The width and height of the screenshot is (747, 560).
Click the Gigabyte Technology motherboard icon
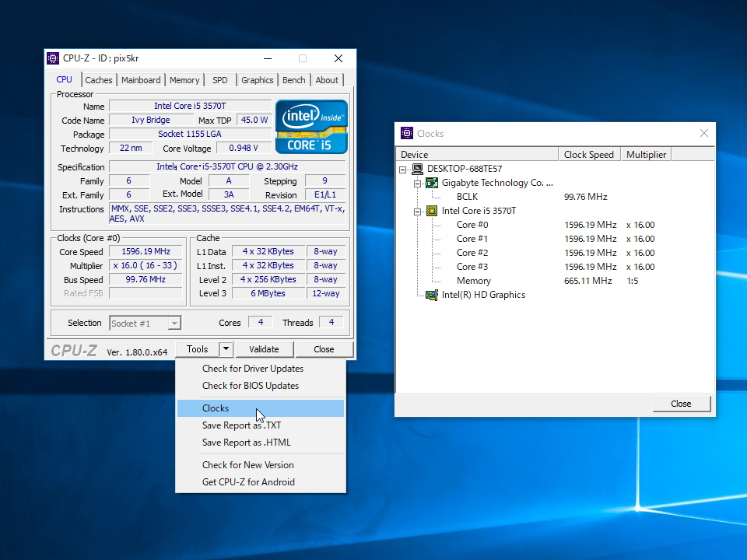[x=432, y=183]
